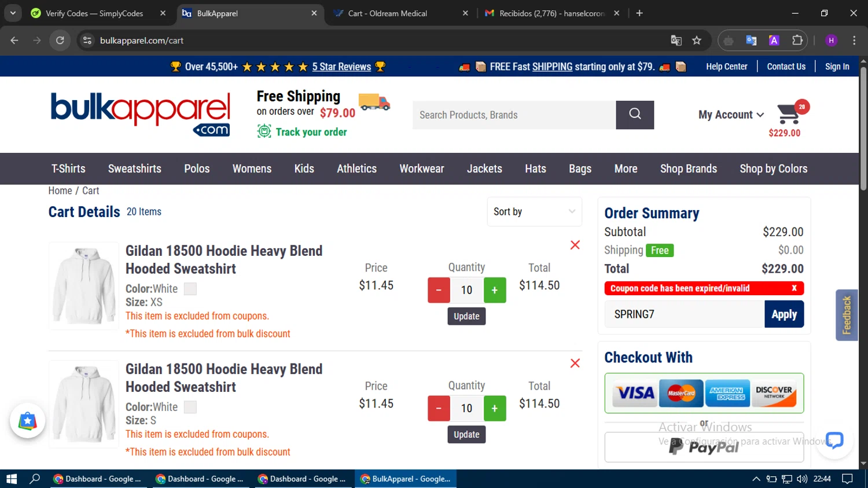This screenshot has height=488, width=868.
Task: Checkout with credit card logos button
Action: pyautogui.click(x=704, y=393)
